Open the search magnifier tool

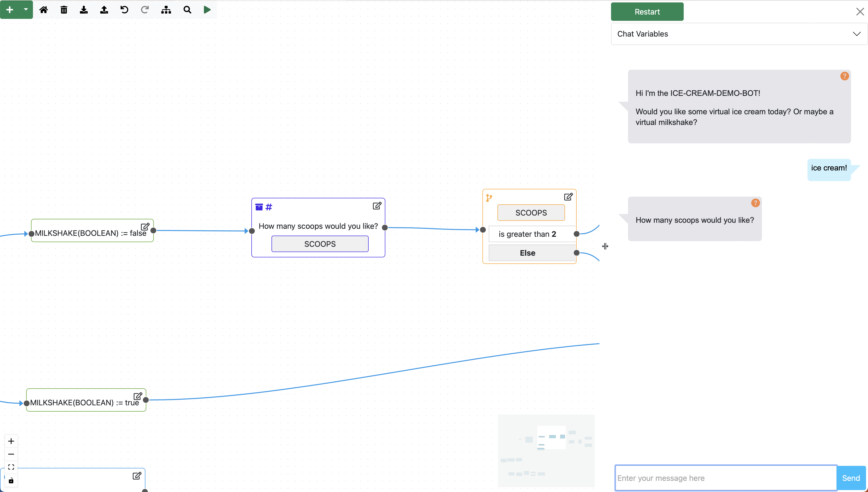tap(187, 10)
